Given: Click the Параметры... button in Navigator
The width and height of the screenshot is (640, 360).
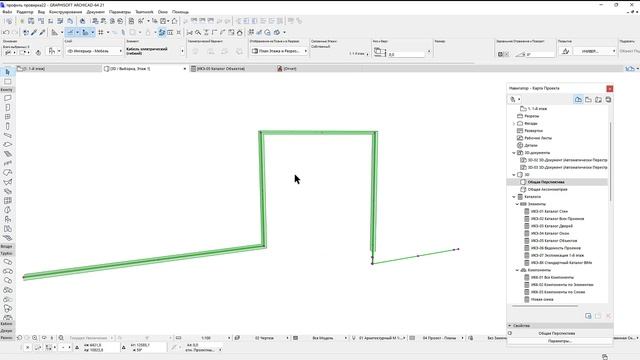Looking at the screenshot, I should tap(560, 341).
